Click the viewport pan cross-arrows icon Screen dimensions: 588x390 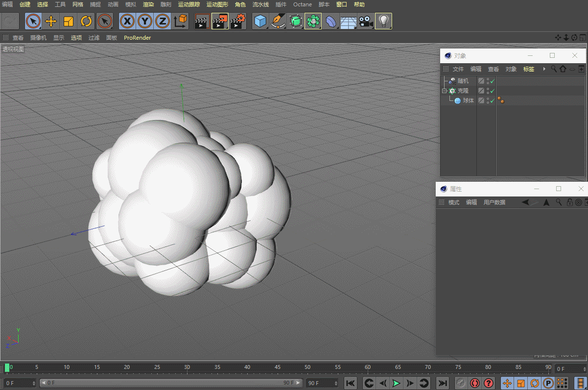pyautogui.click(x=558, y=38)
